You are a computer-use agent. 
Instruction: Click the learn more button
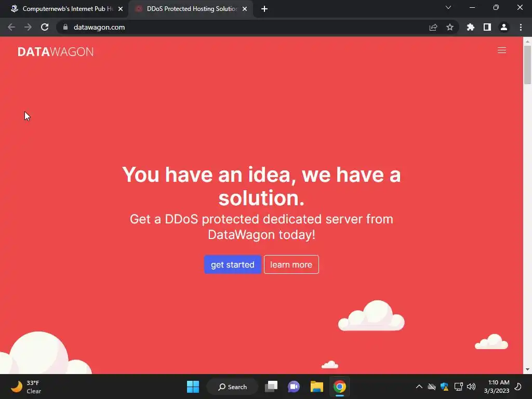291,264
